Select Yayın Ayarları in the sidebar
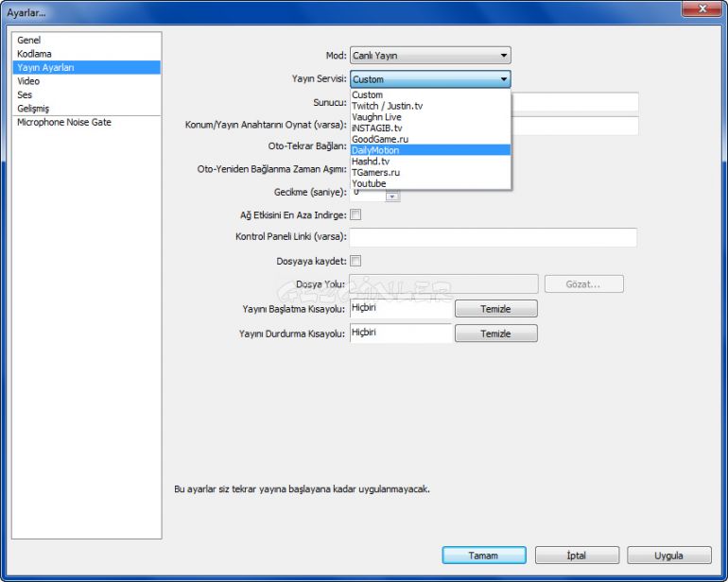728x582 pixels. tap(87, 67)
